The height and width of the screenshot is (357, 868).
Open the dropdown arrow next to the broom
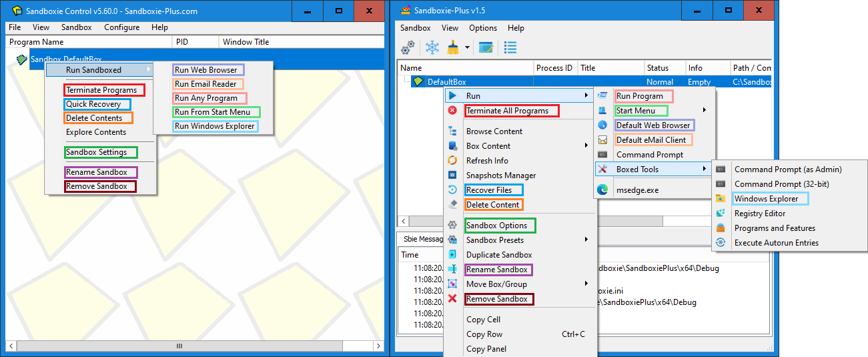coord(467,48)
